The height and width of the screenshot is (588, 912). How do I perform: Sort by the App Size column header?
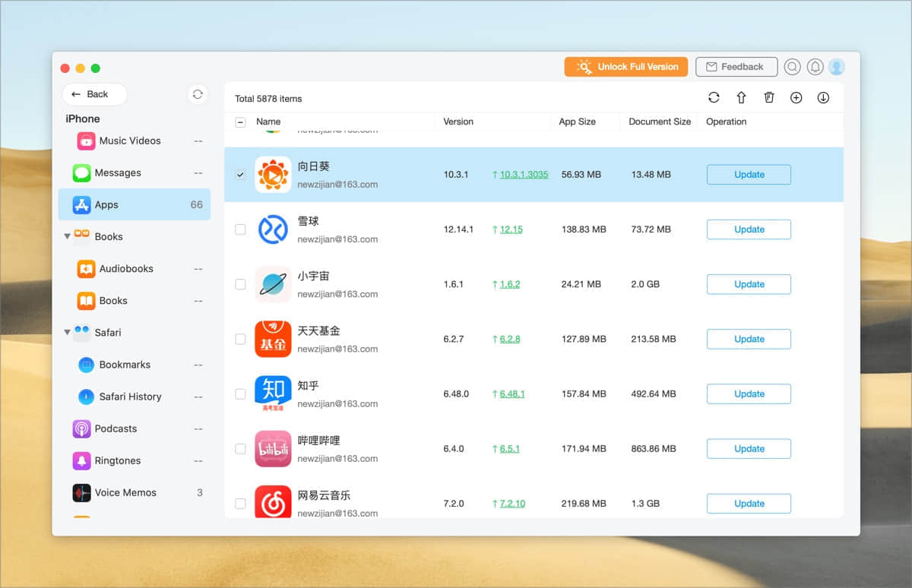click(577, 122)
